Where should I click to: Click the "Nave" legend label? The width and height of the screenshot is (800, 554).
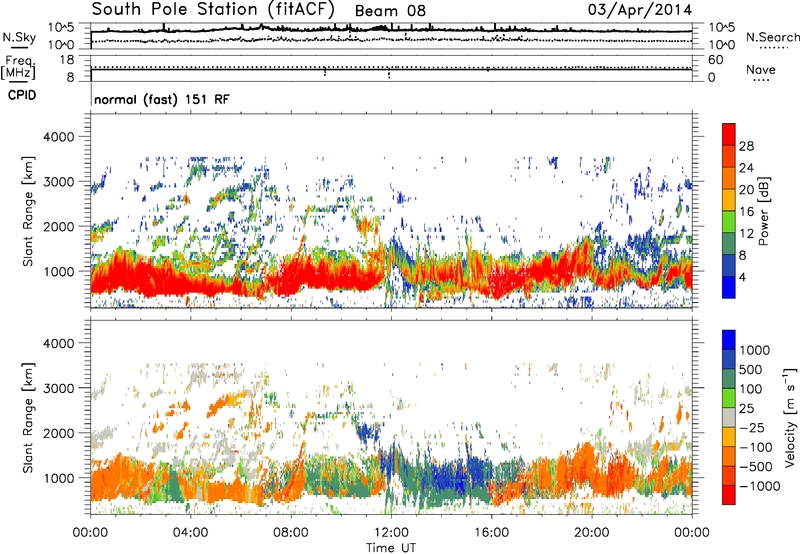(761, 69)
